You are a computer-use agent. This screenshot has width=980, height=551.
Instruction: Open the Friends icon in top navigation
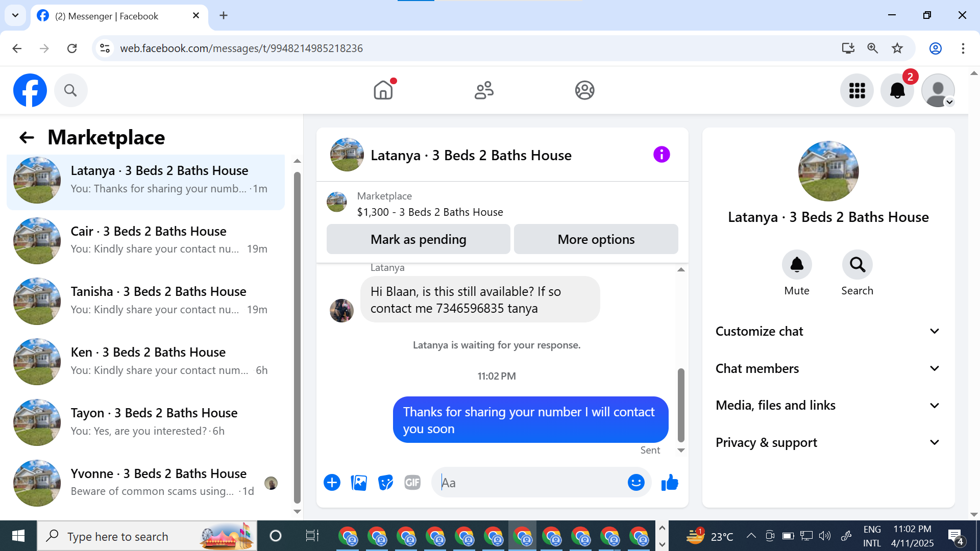click(x=484, y=90)
